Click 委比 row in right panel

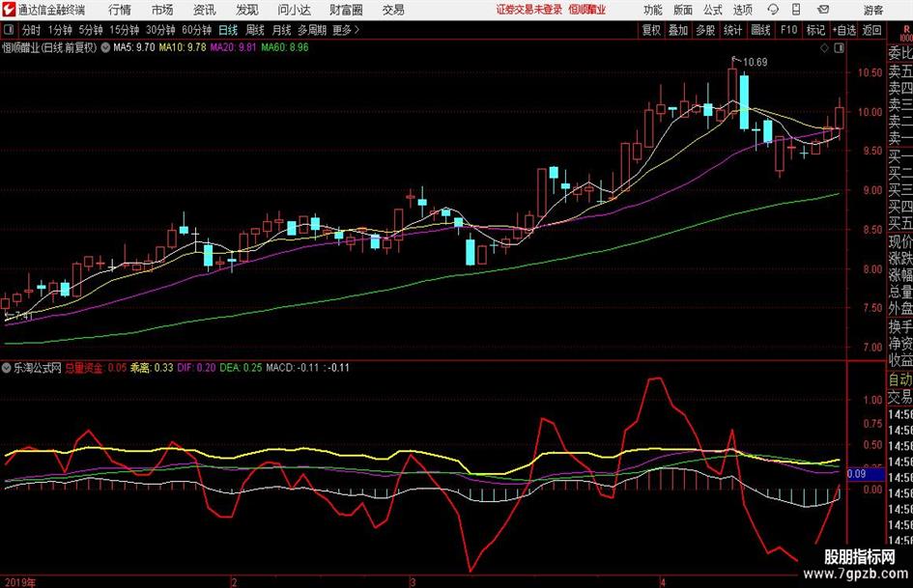900,53
